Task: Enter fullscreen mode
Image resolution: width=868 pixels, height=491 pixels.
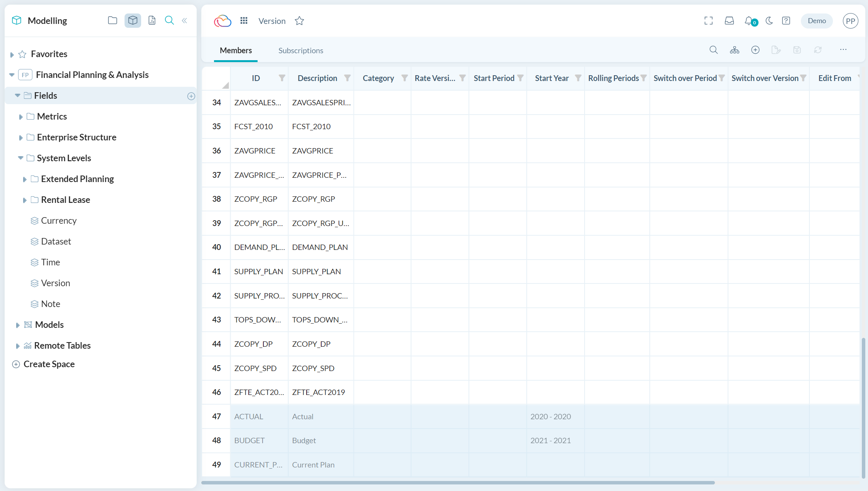Action: (708, 21)
